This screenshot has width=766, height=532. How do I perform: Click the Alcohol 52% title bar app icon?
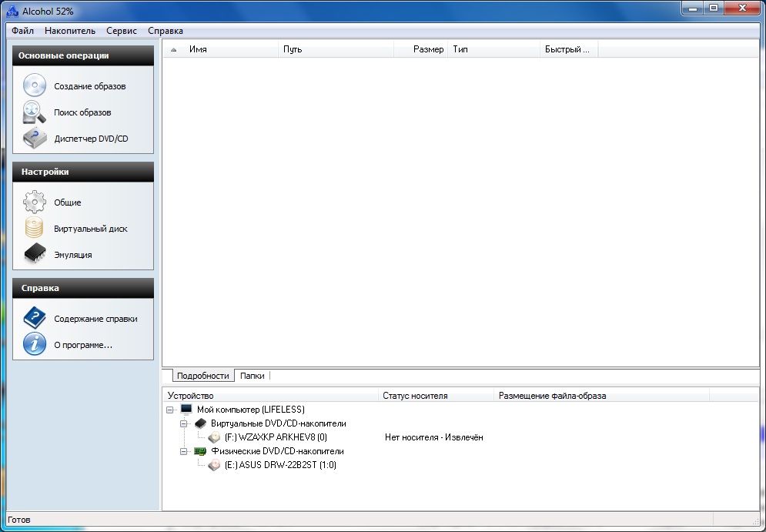click(x=12, y=12)
